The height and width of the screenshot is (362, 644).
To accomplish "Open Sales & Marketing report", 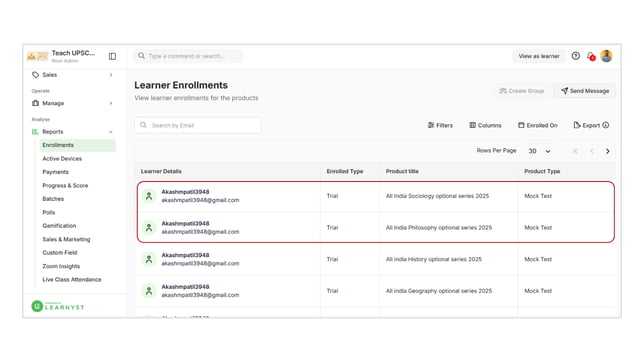I will click(66, 240).
